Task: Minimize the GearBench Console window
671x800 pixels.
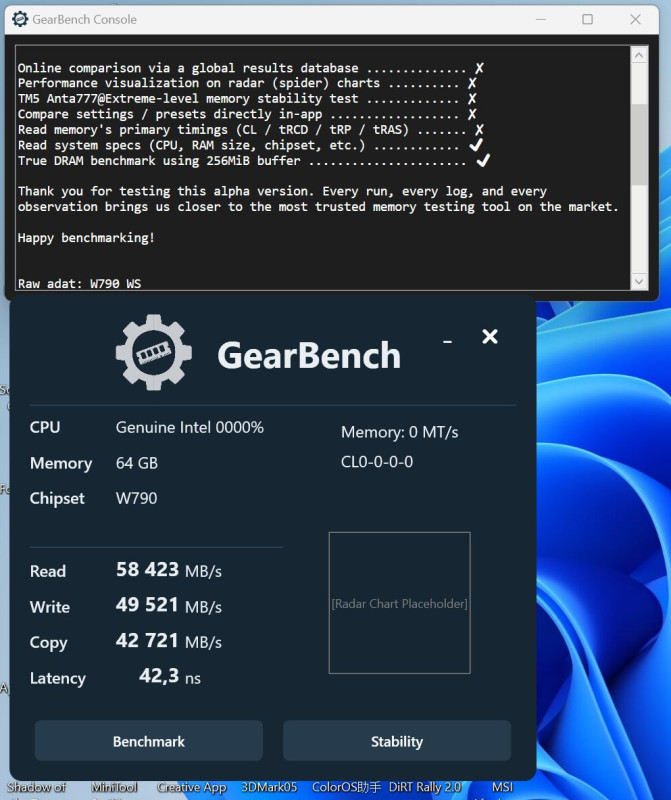Action: click(x=541, y=19)
